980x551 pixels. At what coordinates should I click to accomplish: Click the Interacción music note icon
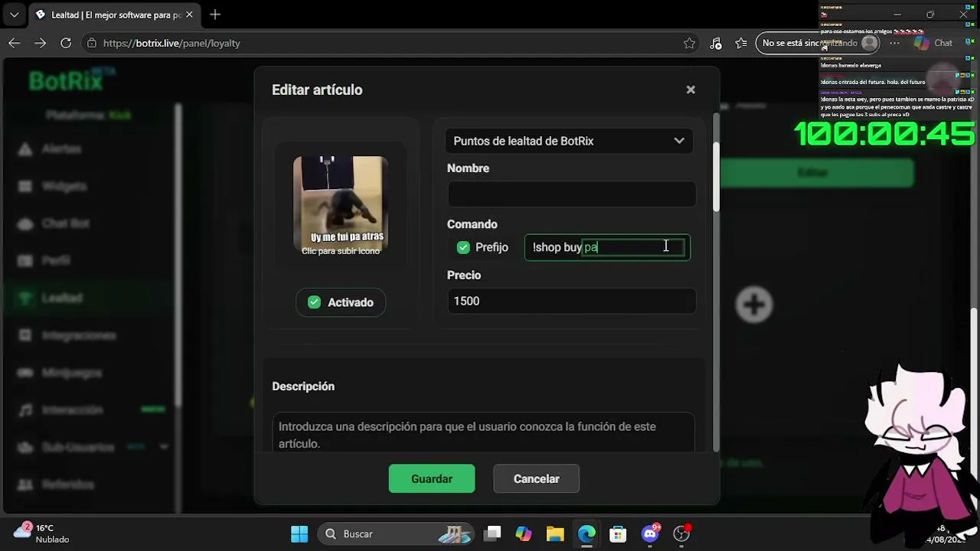(25, 410)
